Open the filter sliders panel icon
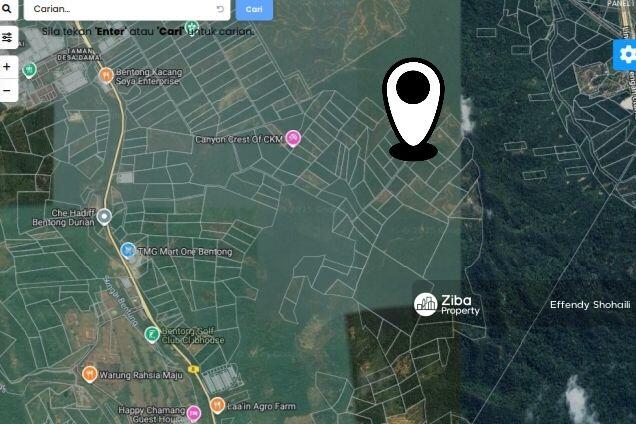Screen dimensions: 636x424 click(x=7, y=38)
